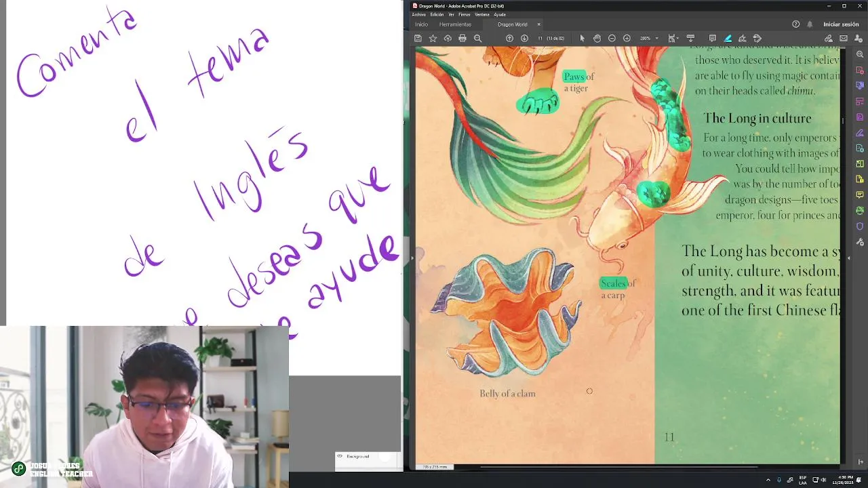This screenshot has width=868, height=488.
Task: Open the Combine Files tool in the right pane
Action: (x=860, y=85)
